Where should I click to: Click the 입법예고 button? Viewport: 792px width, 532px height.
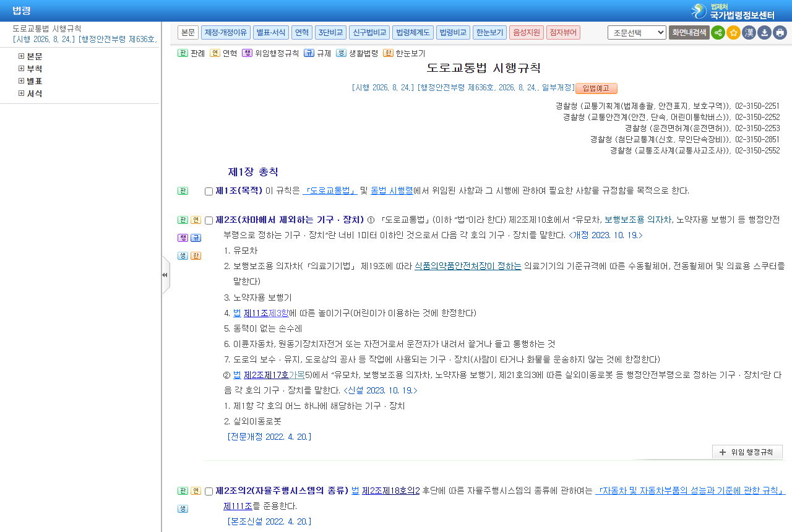pos(596,88)
